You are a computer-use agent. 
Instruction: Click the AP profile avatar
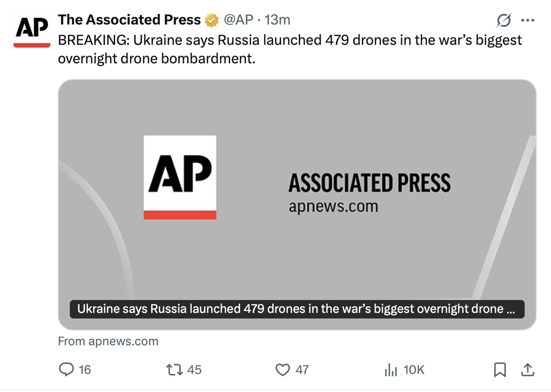coord(31,29)
